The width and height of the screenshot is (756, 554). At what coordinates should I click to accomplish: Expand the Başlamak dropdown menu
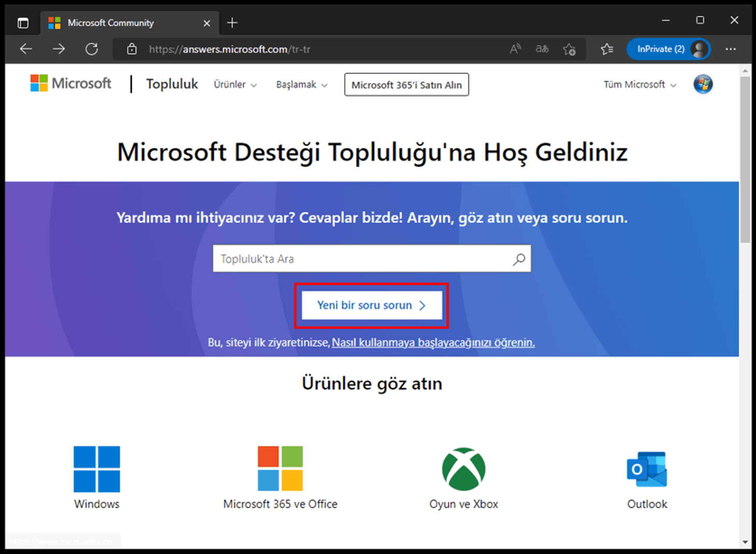click(x=302, y=84)
